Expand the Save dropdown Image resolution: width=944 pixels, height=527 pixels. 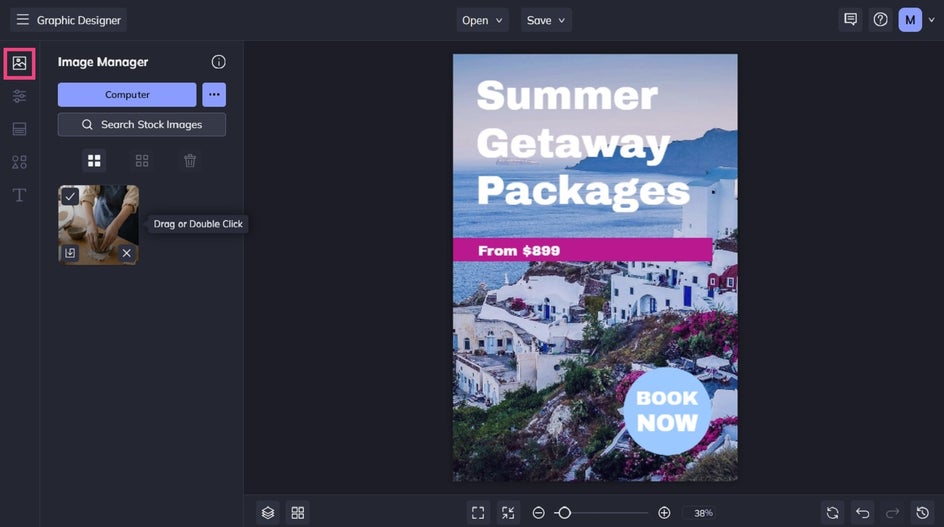(x=545, y=20)
